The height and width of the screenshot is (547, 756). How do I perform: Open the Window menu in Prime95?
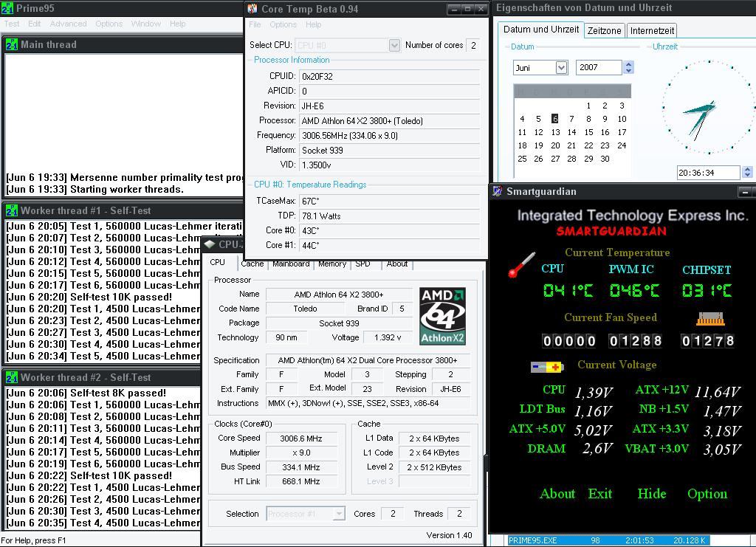coord(145,24)
